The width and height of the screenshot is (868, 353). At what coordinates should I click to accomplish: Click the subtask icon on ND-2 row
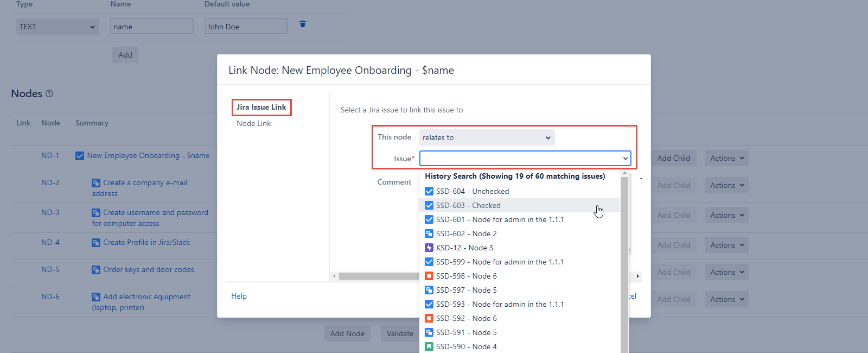[x=96, y=183]
